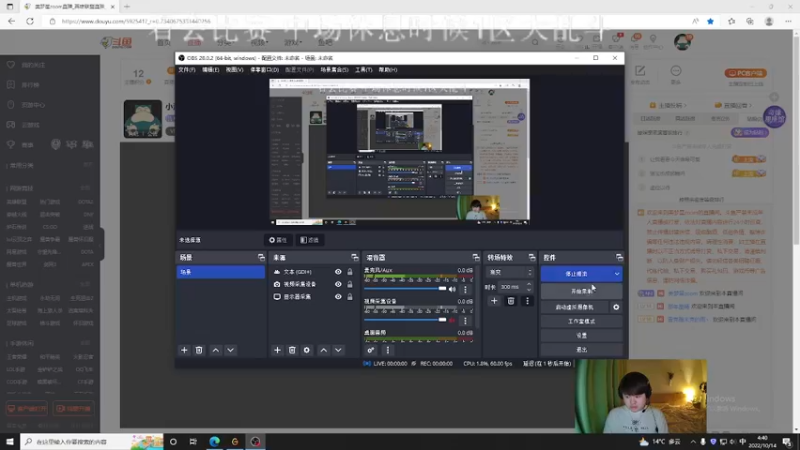Pop out the 控件 controls dock
Screen dimensions: 800x450
[x=619, y=258]
